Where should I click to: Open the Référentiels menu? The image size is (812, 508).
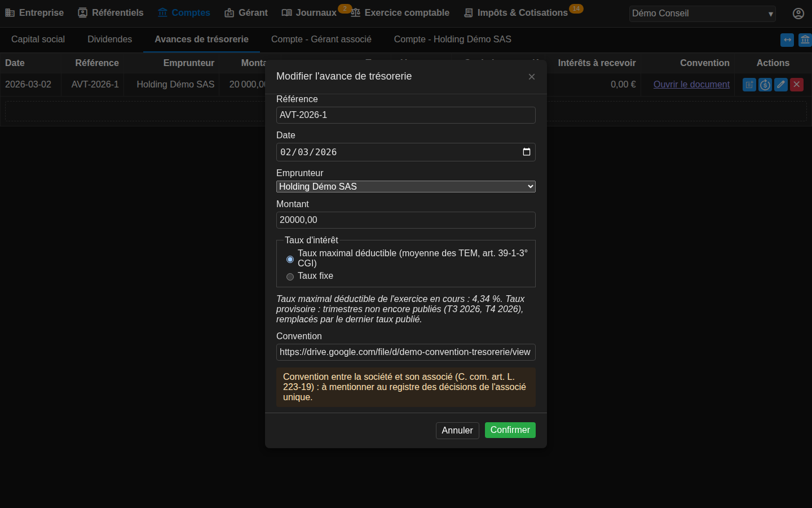[x=111, y=13]
